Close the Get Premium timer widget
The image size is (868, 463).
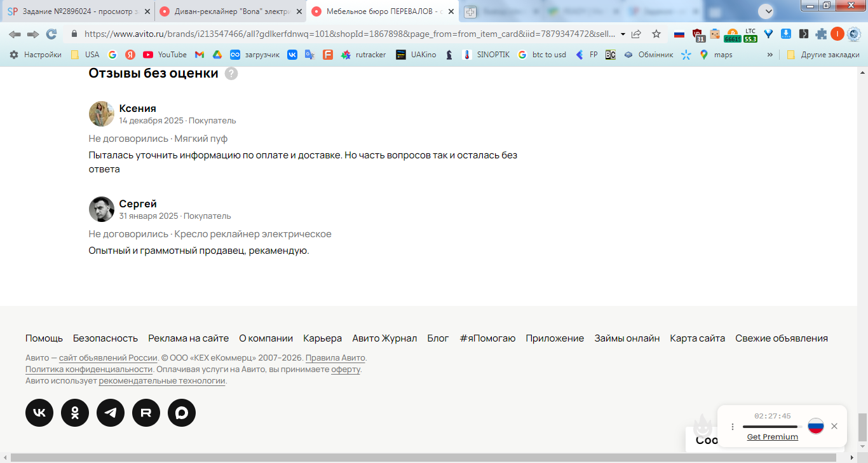pyautogui.click(x=834, y=426)
